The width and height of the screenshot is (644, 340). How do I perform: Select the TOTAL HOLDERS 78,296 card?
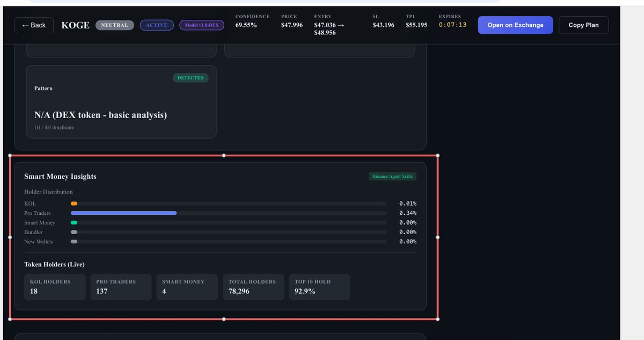[x=253, y=287]
